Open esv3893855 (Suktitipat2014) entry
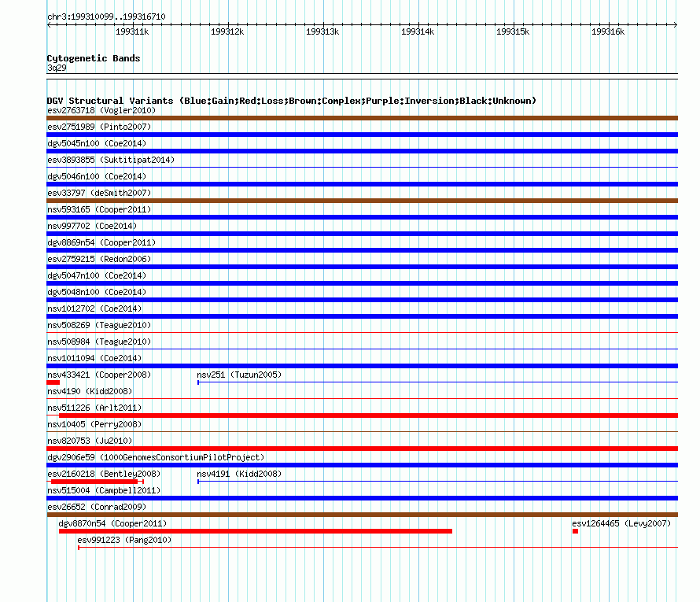 (111, 160)
